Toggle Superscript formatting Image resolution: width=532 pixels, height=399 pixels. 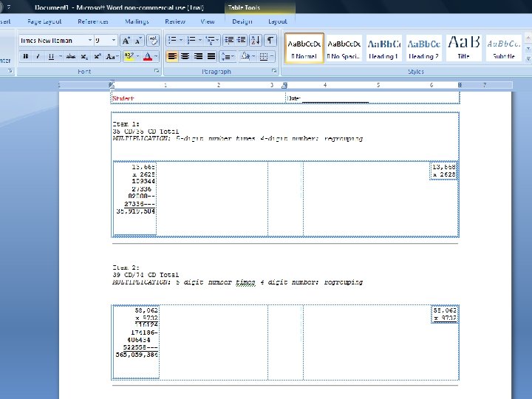(x=98, y=56)
